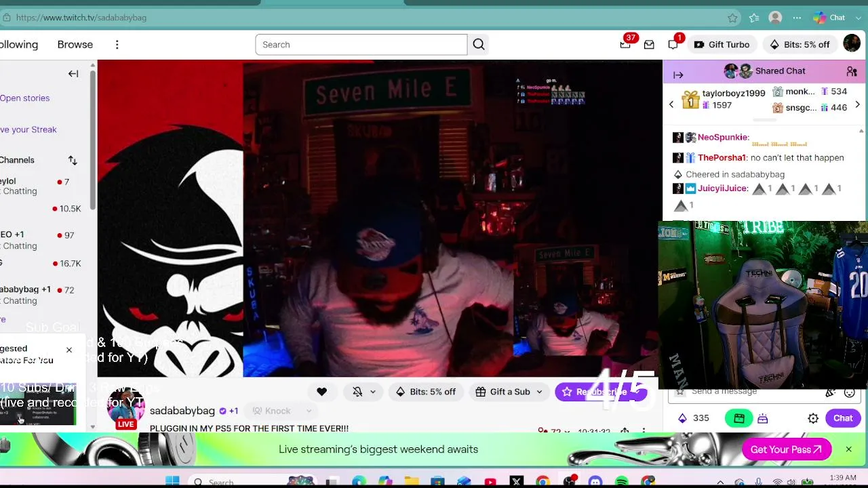Click the Twitch search input field
The height and width of the screenshot is (488, 868).
tap(361, 45)
